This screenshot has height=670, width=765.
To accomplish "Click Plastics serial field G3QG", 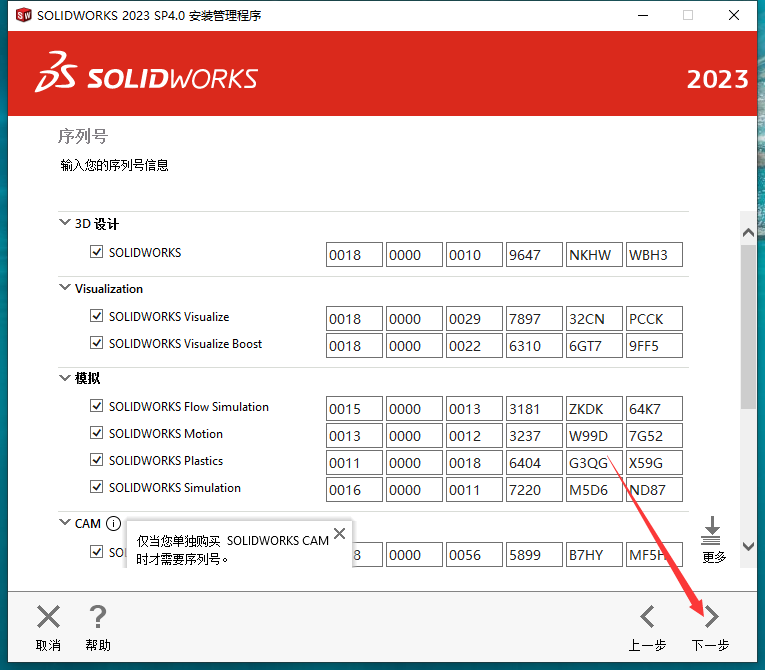I will 594,463.
